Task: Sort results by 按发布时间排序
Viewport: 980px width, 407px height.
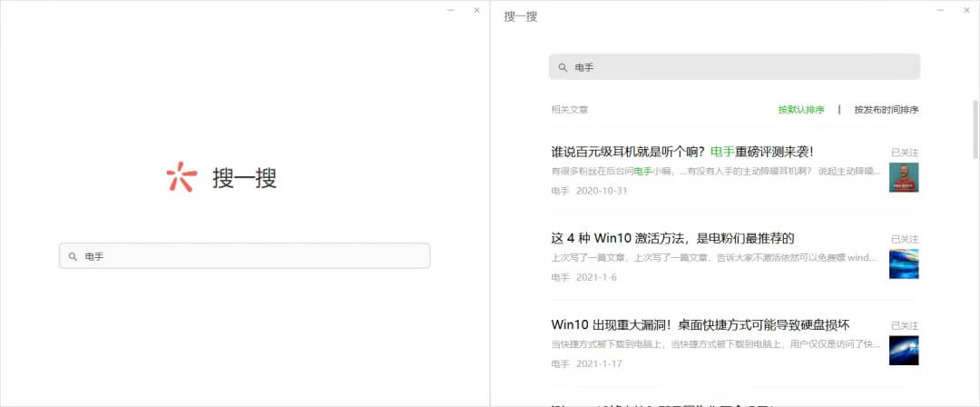Action: pyautogui.click(x=887, y=110)
